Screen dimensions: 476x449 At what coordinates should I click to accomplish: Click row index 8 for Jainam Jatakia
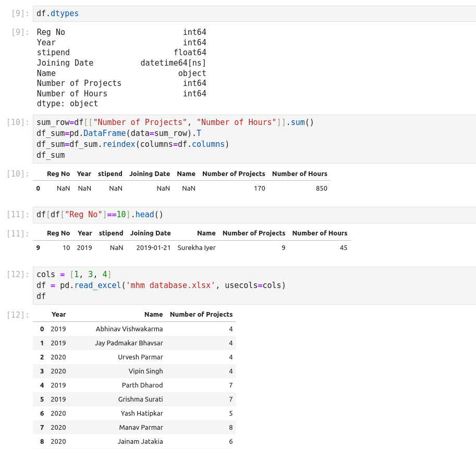42,442
